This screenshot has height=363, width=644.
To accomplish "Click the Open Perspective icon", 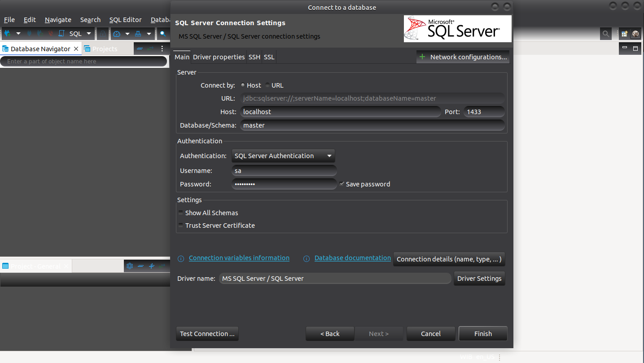I will point(624,34).
